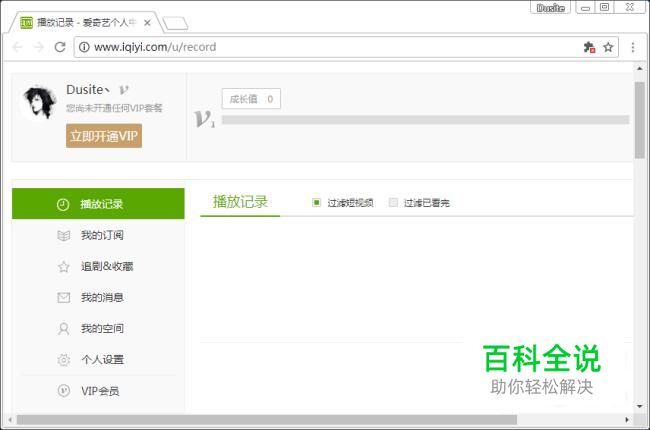Click the Dusite profile button in title bar
The height and width of the screenshot is (430, 650).
550,7
